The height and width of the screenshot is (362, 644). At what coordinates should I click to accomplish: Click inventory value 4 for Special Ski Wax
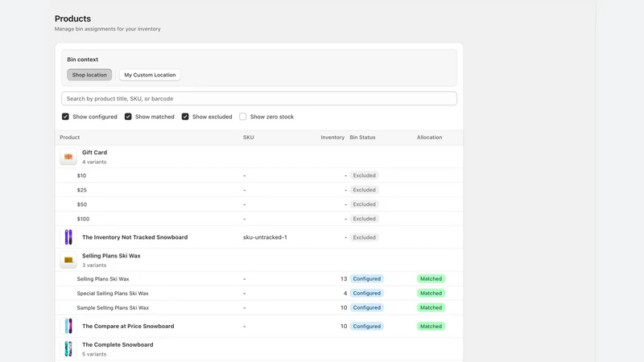(x=345, y=294)
